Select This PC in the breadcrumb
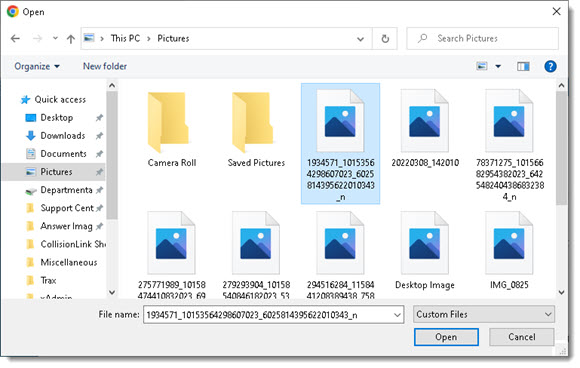The image size is (580, 368). click(x=125, y=38)
